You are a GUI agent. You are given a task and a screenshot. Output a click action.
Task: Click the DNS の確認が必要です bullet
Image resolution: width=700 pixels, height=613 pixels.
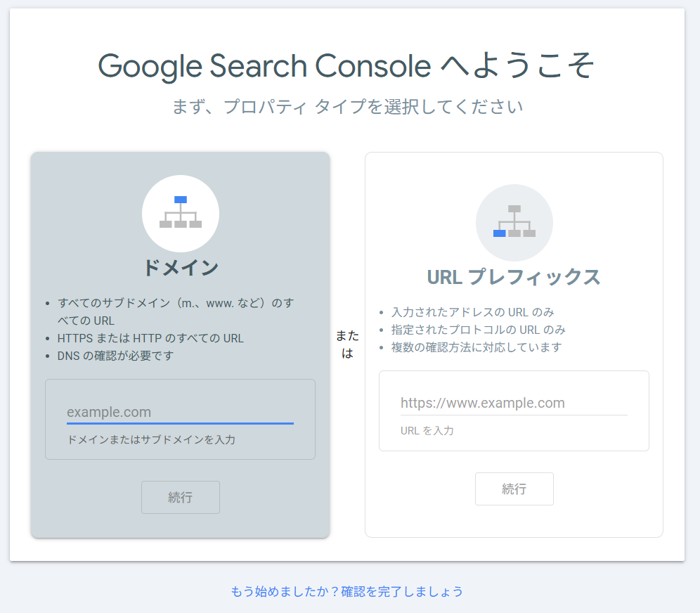[x=115, y=356]
